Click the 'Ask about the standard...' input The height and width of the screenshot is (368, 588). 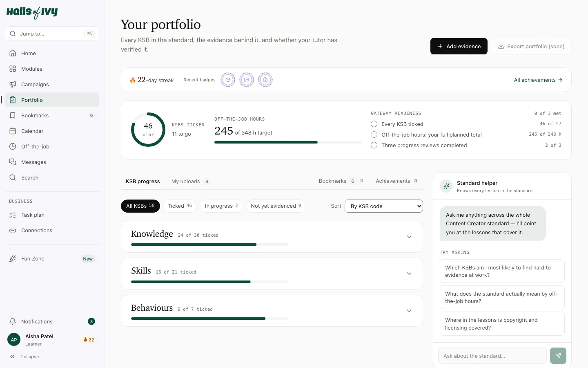[492, 356]
